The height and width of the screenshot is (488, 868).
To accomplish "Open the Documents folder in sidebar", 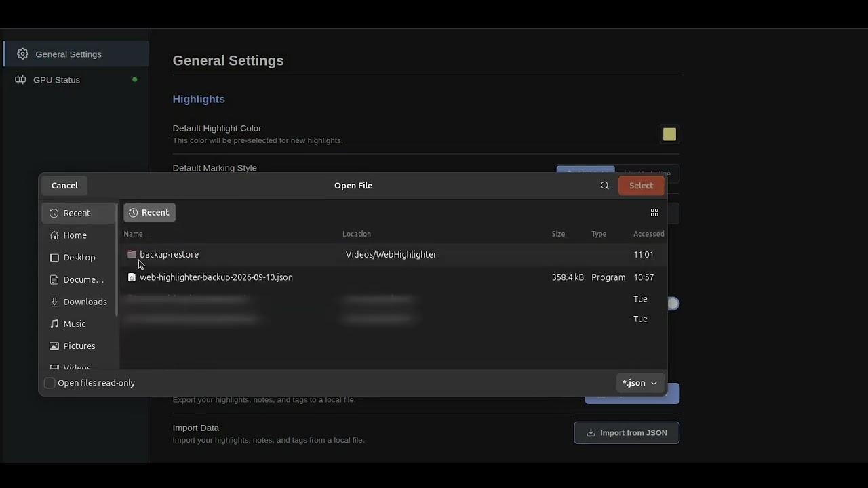I will tap(78, 279).
